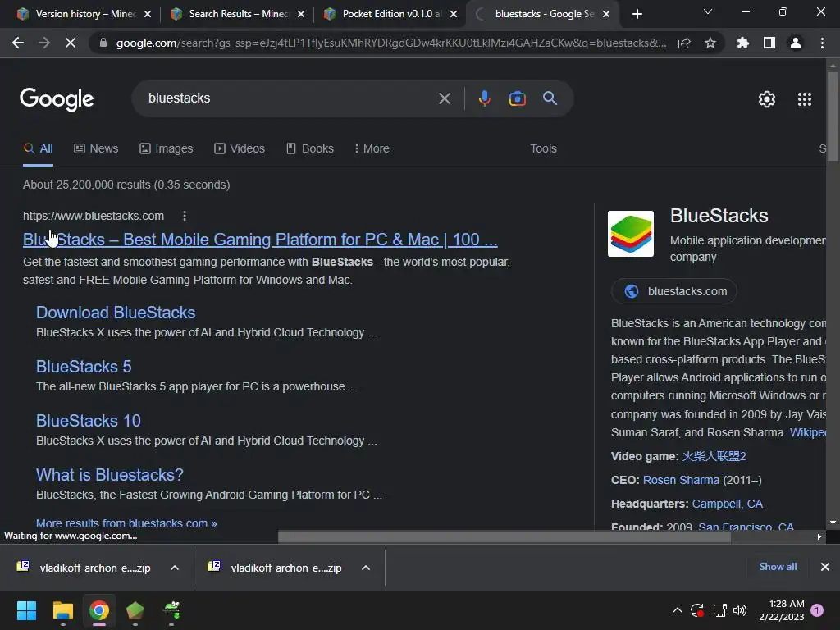Open the Download BlueStacks sitelink

pos(116,313)
